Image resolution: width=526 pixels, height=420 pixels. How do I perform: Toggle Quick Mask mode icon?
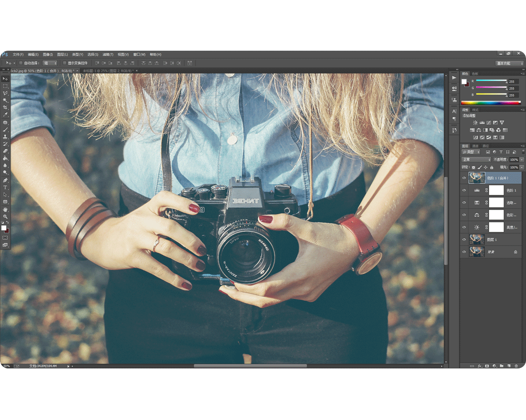tap(5, 237)
